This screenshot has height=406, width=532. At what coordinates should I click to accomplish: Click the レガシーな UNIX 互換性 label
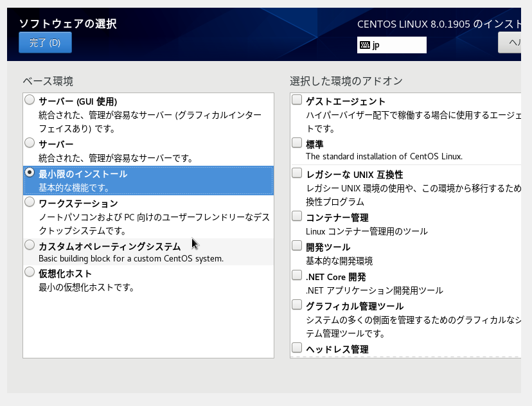[x=355, y=175]
